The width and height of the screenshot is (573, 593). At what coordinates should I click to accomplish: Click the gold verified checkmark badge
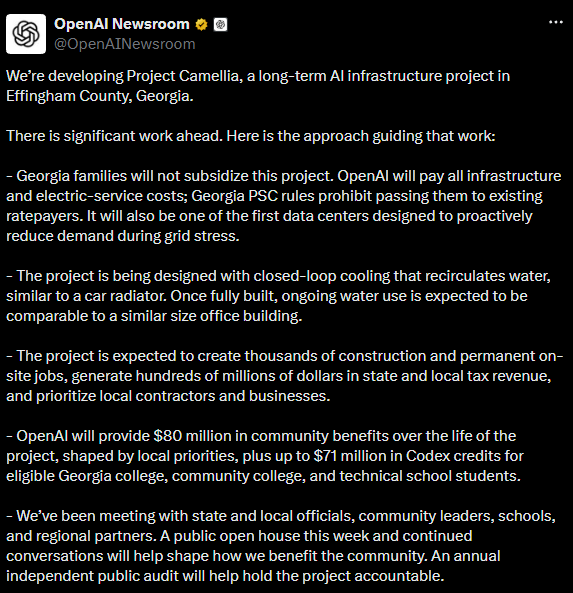click(x=201, y=25)
